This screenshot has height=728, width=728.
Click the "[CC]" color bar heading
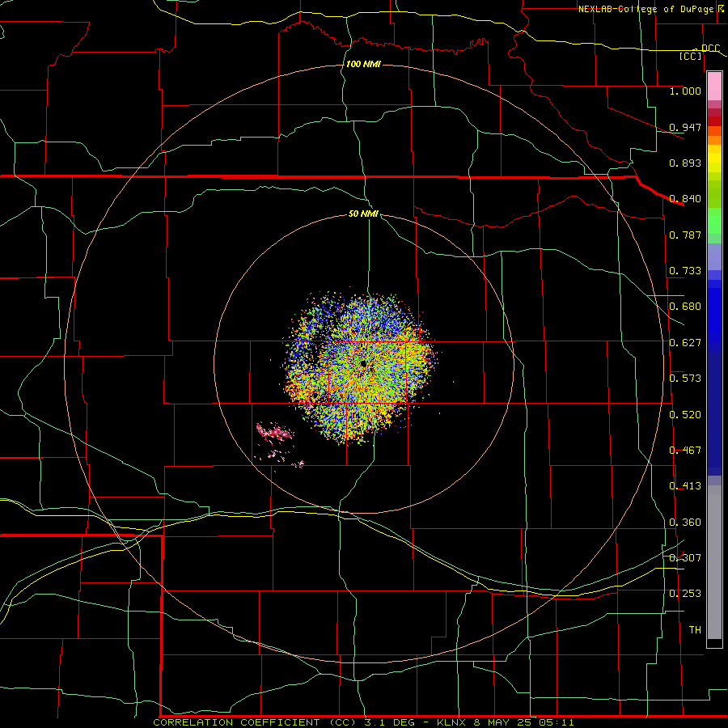coord(691,56)
